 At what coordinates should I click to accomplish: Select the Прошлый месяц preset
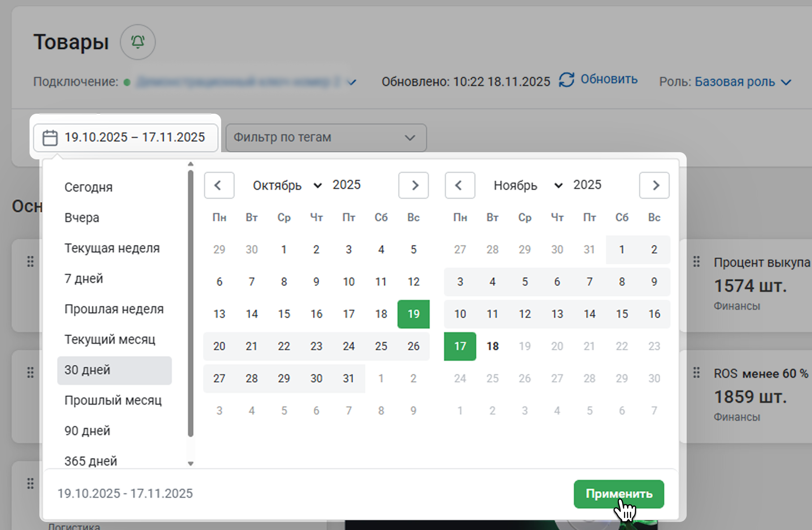[113, 400]
